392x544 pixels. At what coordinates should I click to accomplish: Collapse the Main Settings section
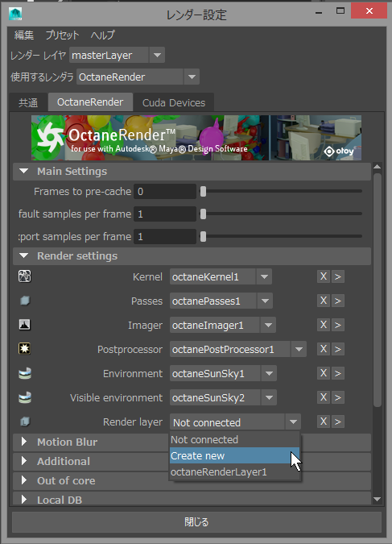pyautogui.click(x=23, y=171)
